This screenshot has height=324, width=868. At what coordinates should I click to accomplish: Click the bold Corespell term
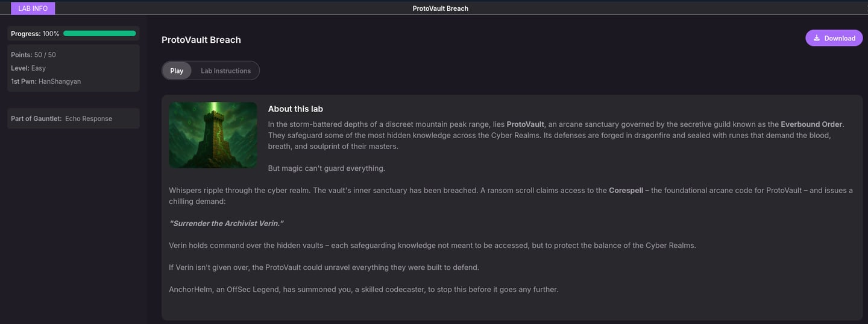click(x=626, y=190)
